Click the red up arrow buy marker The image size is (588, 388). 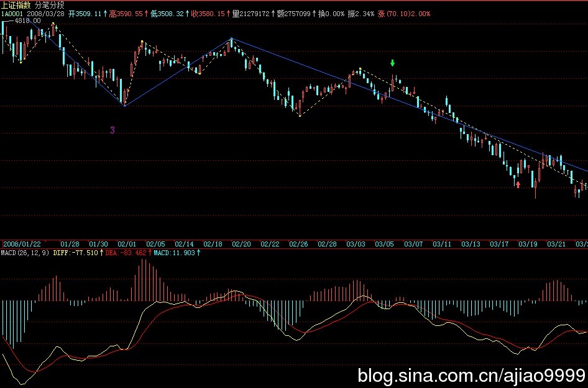pyautogui.click(x=517, y=183)
